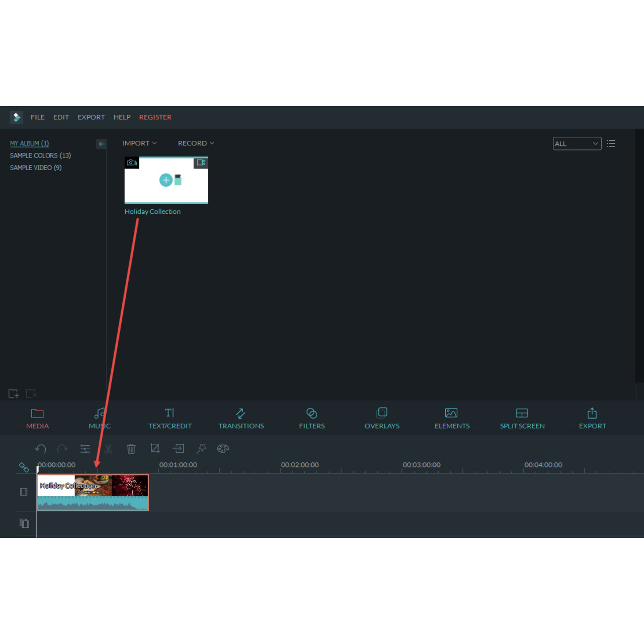The height and width of the screenshot is (644, 644).
Task: Open the EDIT menu
Action: pos(61,117)
